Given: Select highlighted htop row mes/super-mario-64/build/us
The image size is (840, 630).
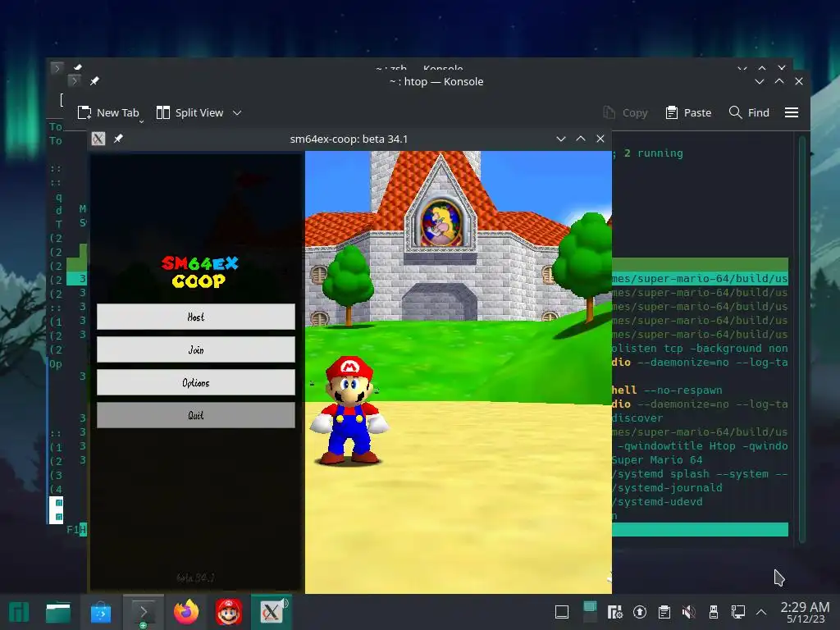Looking at the screenshot, I should point(701,279).
